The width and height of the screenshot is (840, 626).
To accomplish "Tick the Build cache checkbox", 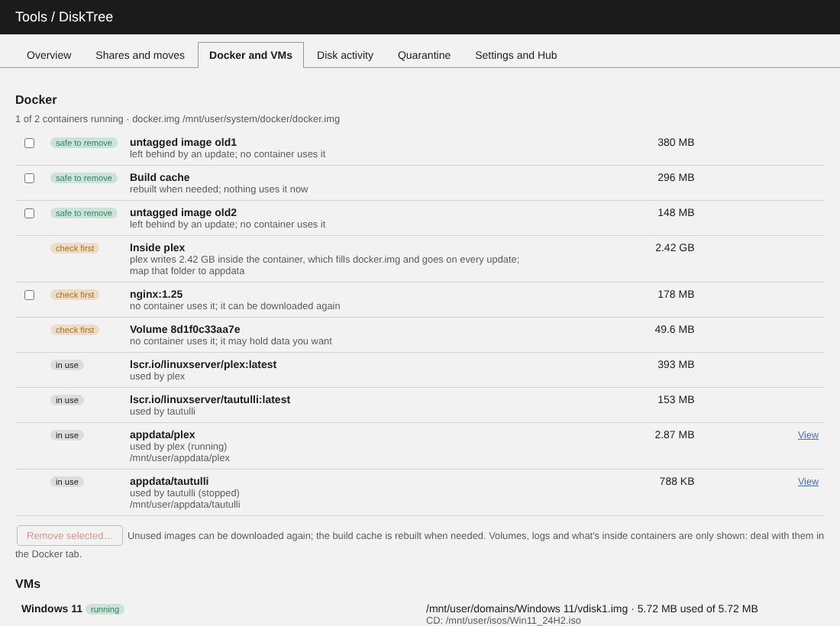I will tap(30, 179).
